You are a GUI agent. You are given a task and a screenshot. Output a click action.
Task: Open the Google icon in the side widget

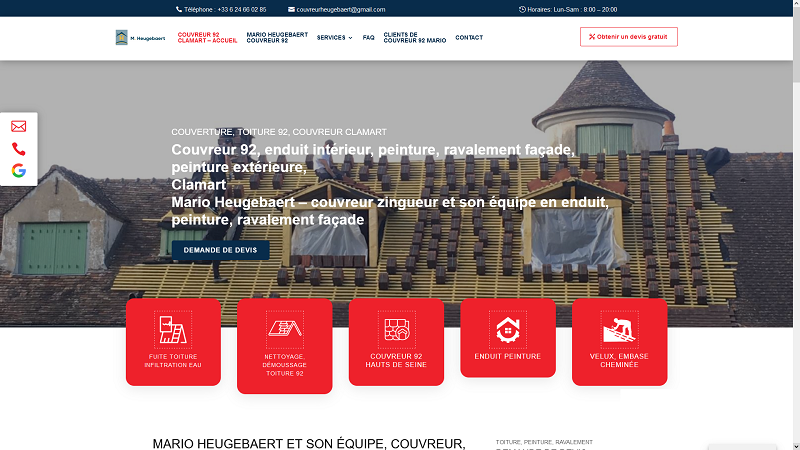pos(19,170)
